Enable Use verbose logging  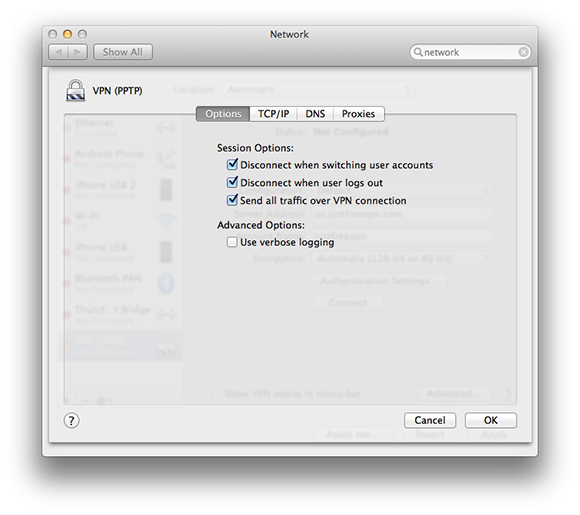pos(232,242)
